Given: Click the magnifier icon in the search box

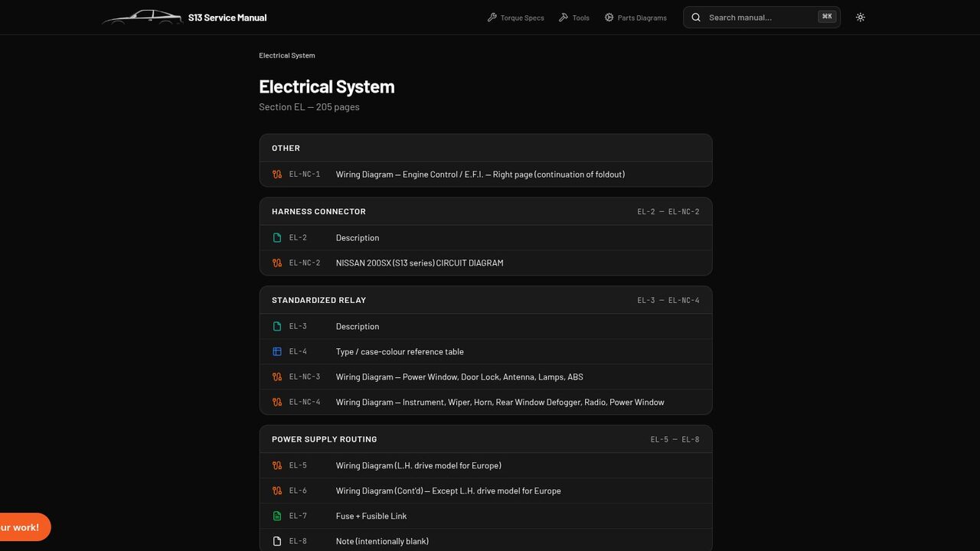Looking at the screenshot, I should 696,18.
